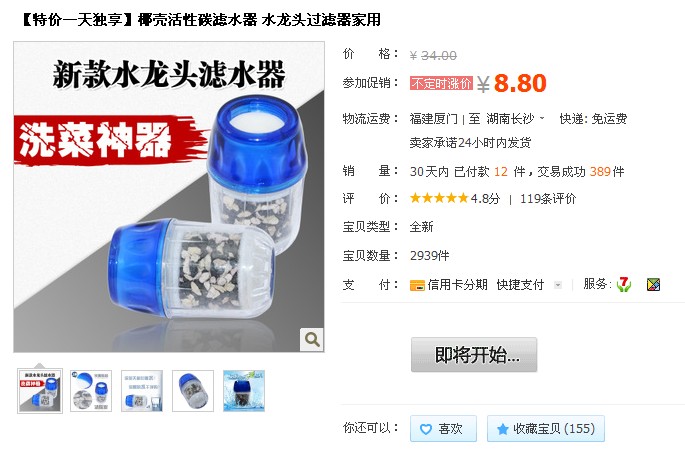The image size is (685, 469).
Task: Select the second product thumbnail
Action: (91, 391)
